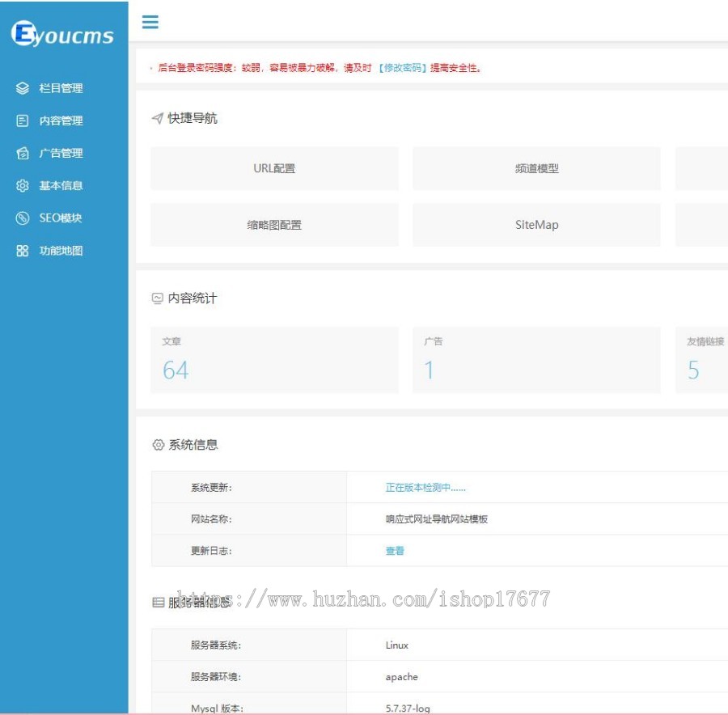The width and height of the screenshot is (728, 715).
Task: Click the 内容统计 section heading
Action: (x=193, y=298)
